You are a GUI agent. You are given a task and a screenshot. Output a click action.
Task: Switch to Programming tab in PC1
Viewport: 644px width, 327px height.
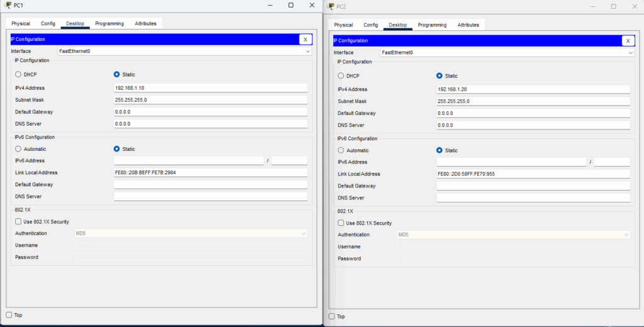[109, 23]
